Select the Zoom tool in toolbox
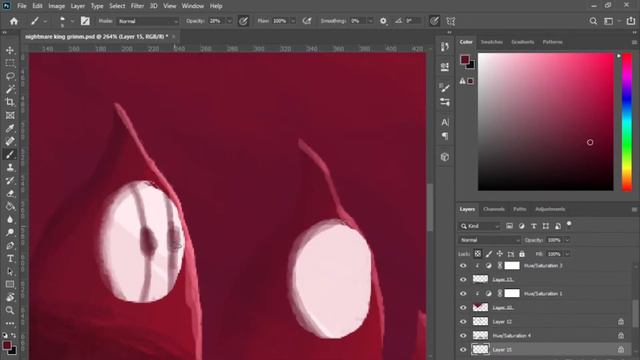The width and height of the screenshot is (640, 360). pyautogui.click(x=10, y=310)
